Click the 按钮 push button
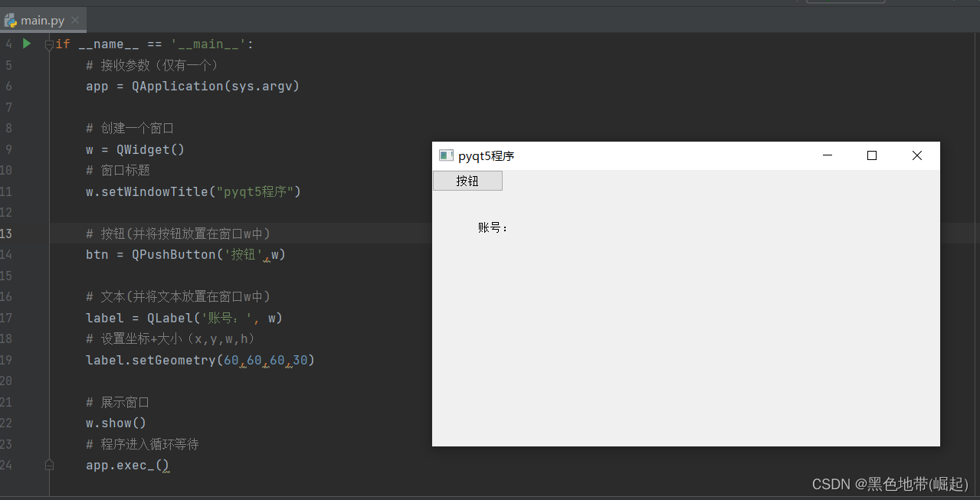This screenshot has height=500, width=980. pos(467,181)
